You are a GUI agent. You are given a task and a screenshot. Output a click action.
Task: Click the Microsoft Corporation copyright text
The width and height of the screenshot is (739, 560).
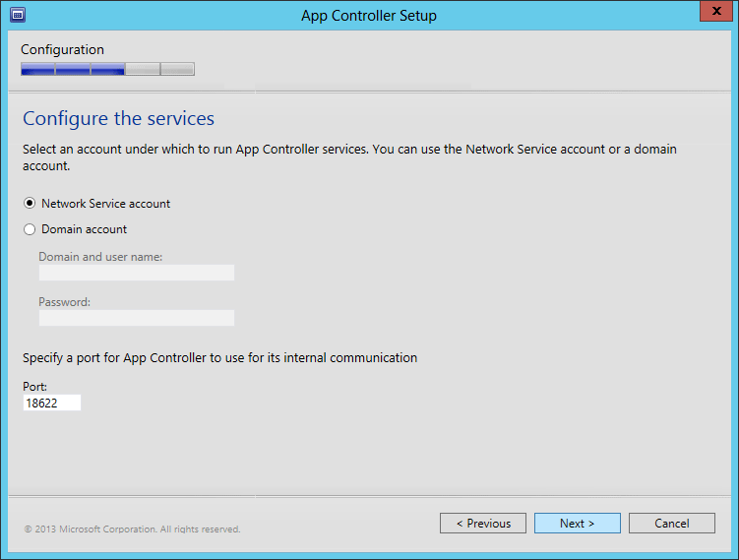(x=132, y=529)
